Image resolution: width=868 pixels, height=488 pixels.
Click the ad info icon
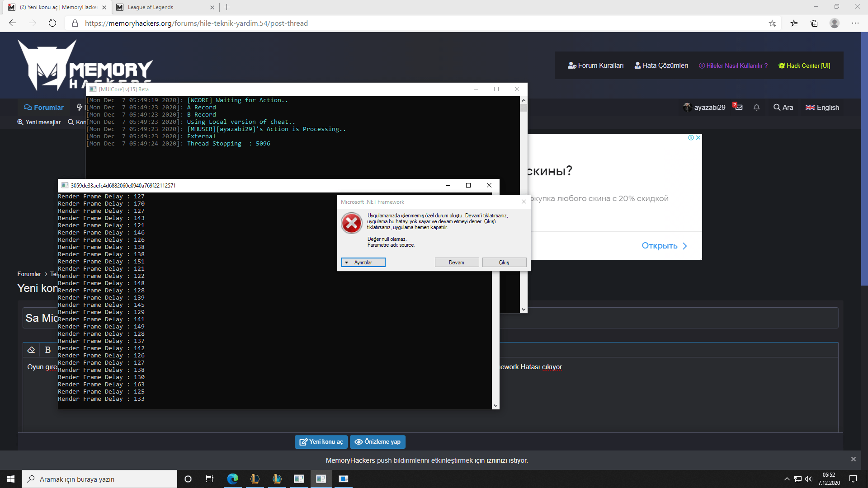[691, 138]
